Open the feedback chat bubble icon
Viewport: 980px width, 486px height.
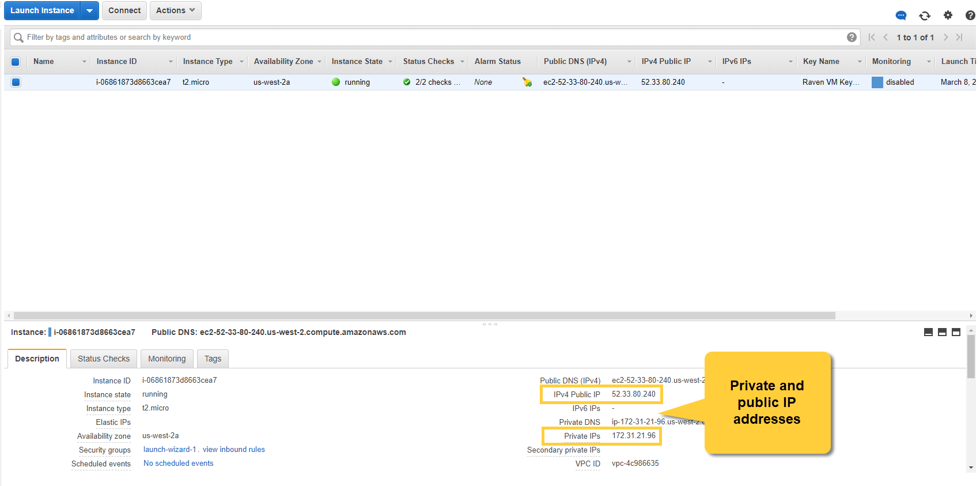pyautogui.click(x=901, y=16)
